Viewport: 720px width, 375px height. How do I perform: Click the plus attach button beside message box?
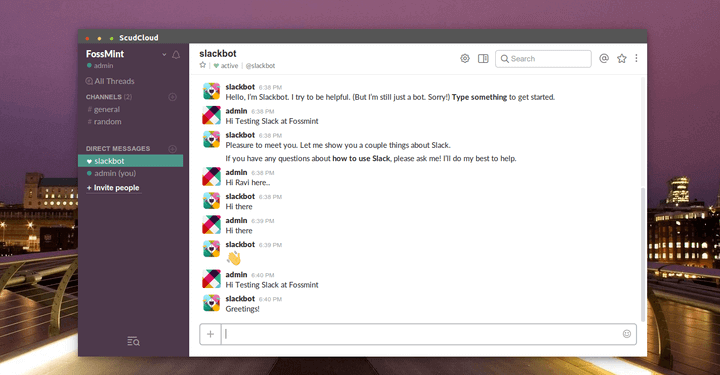pos(210,334)
